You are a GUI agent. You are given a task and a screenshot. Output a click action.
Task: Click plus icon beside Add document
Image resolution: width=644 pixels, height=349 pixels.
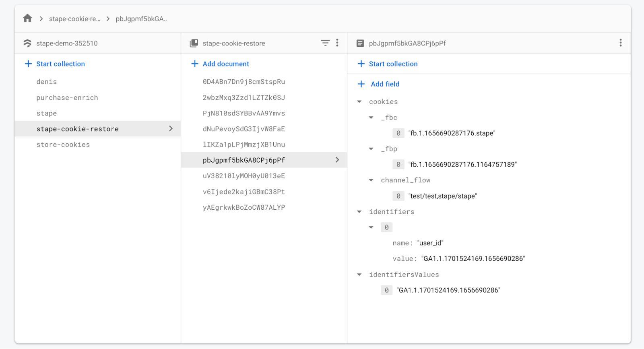[x=195, y=64]
